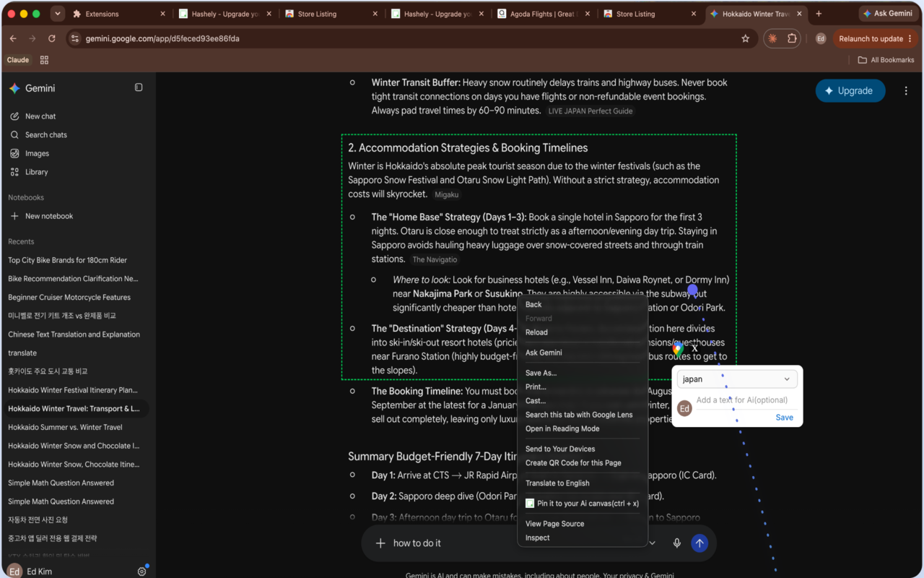924x578 pixels.
Task: Open tab search chevron in tab strip
Action: [58, 14]
